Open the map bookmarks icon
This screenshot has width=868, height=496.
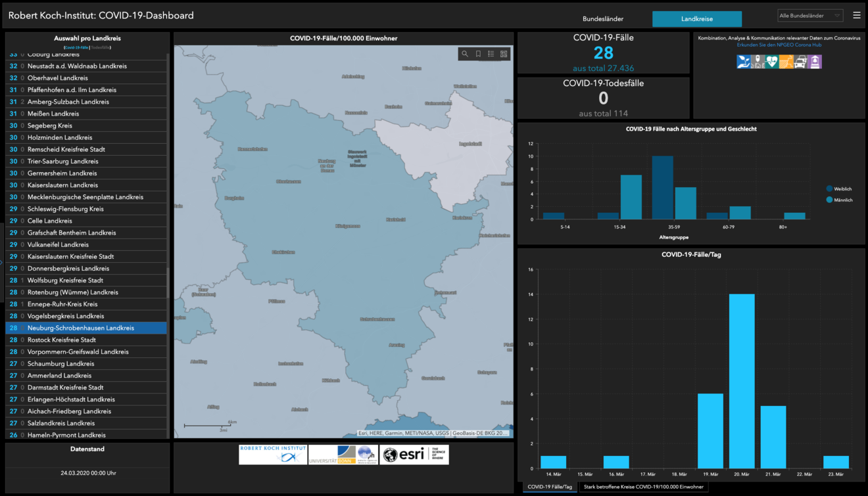point(478,54)
